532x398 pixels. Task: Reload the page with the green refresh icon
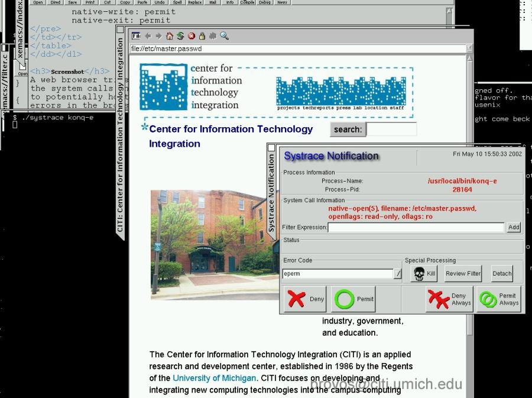pos(180,36)
